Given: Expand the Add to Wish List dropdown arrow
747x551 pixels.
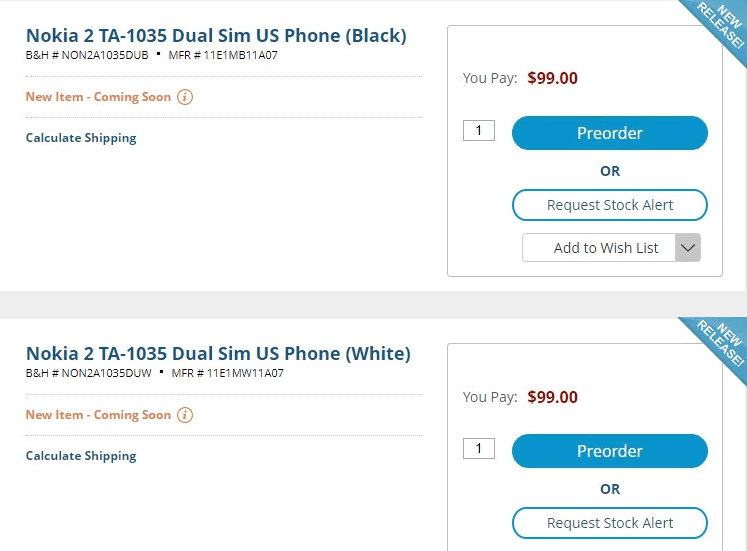Looking at the screenshot, I should coord(688,248).
